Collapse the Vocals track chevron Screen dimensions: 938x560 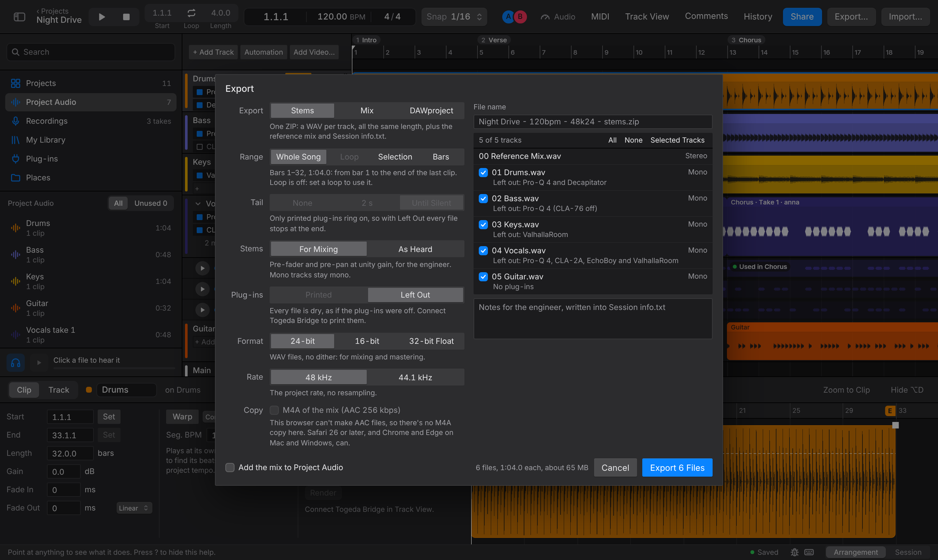pos(198,204)
